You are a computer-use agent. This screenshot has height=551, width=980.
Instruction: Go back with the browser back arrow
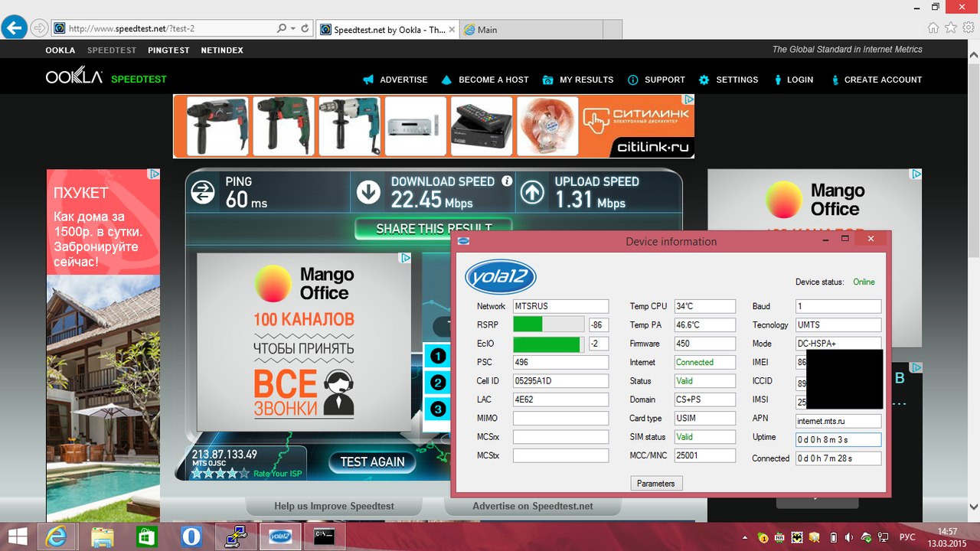(x=15, y=29)
